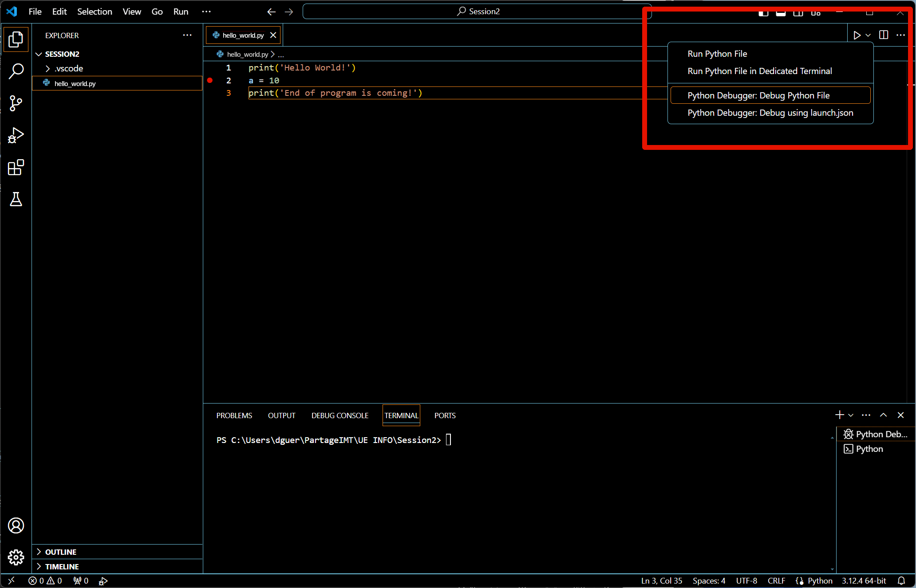This screenshot has height=588, width=916.
Task: Open the Manage gear menu
Action: (16, 557)
